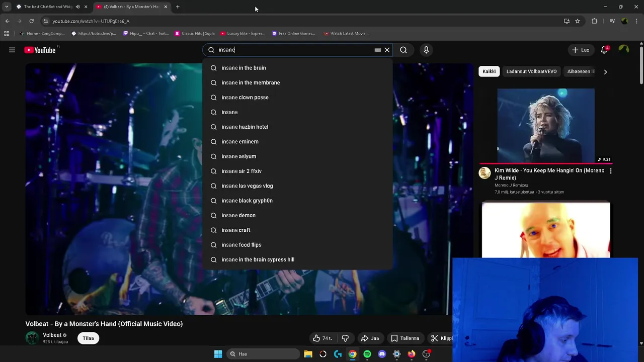Open Kim Wilde - You Keep Me Hangin' On title

click(x=549, y=174)
